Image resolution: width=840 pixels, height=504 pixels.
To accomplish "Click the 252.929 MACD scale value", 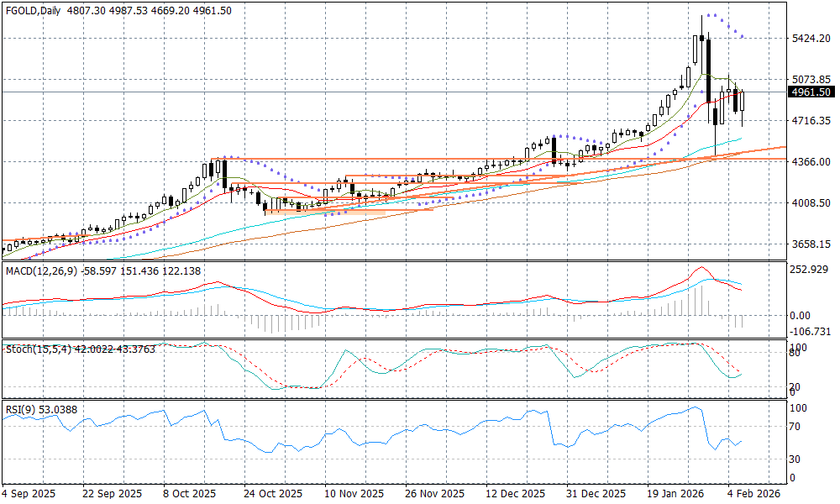I will coord(811,270).
